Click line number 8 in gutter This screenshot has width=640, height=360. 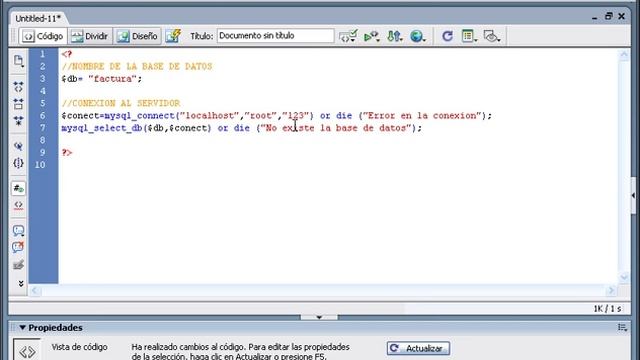tap(42, 140)
